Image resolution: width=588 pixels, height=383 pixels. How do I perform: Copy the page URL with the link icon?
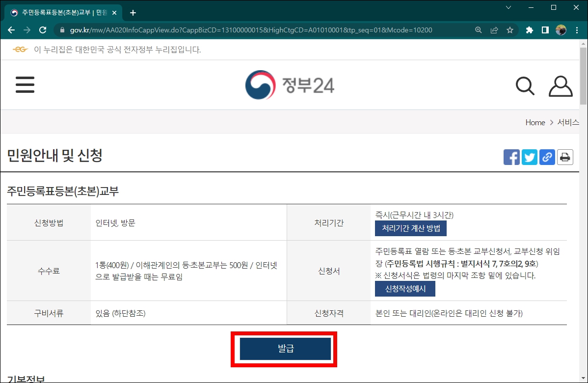point(547,157)
